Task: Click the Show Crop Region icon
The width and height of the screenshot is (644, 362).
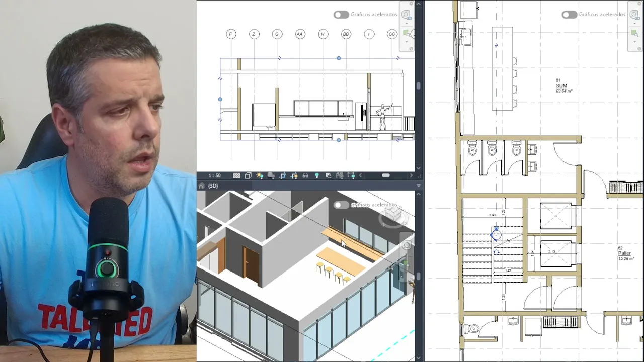Action: [294, 175]
